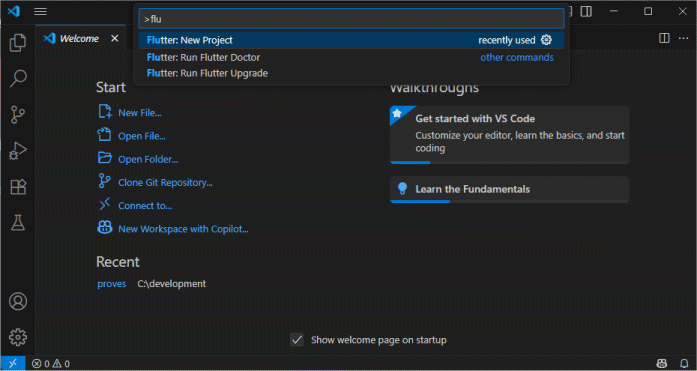
Task: Click the C:\development path text
Action: (172, 283)
